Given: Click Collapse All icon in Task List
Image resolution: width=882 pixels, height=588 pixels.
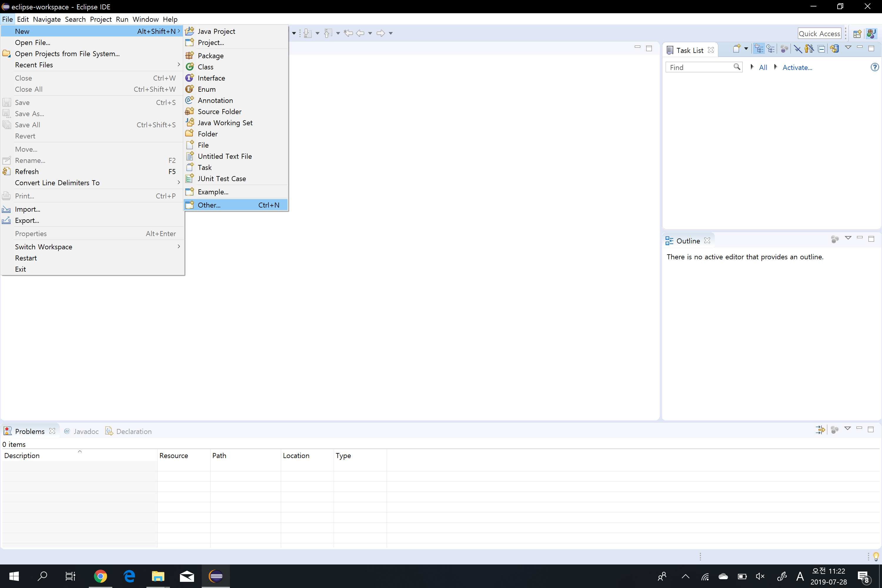Looking at the screenshot, I should [x=821, y=49].
